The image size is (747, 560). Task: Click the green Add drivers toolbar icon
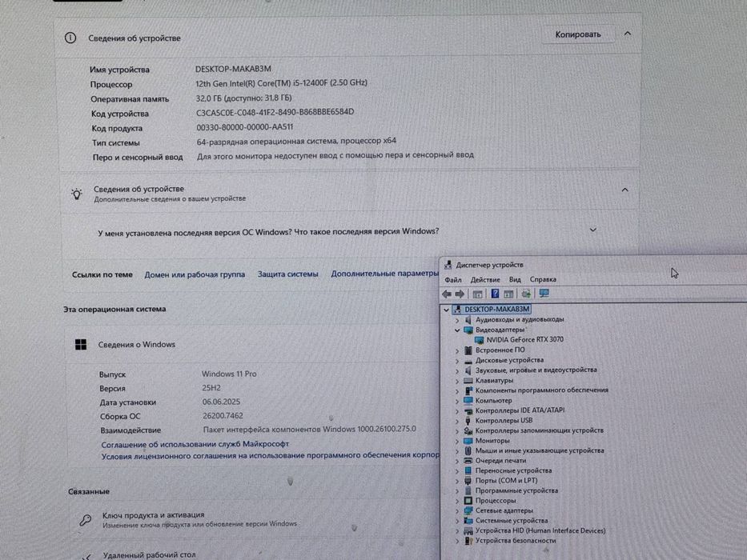[x=526, y=294]
